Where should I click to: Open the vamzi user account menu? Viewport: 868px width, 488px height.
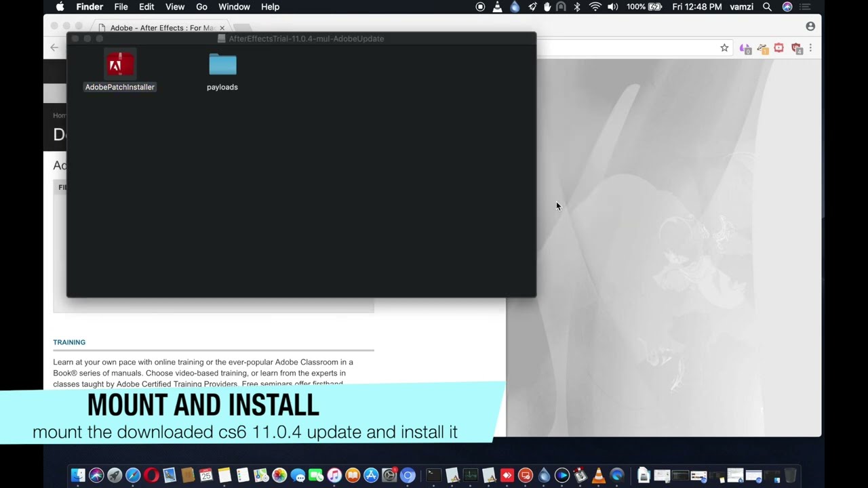(x=741, y=7)
